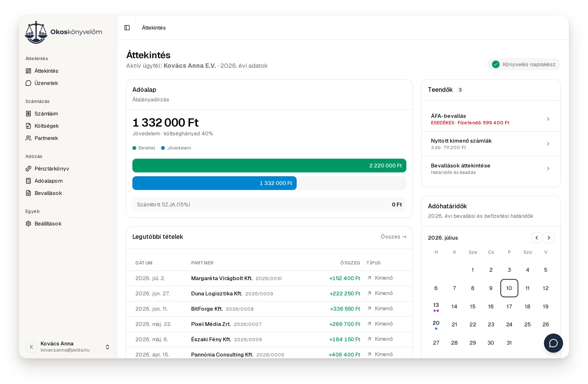Click the DÁTUM column header
The height and width of the screenshot is (384, 588).
pyautogui.click(x=144, y=263)
